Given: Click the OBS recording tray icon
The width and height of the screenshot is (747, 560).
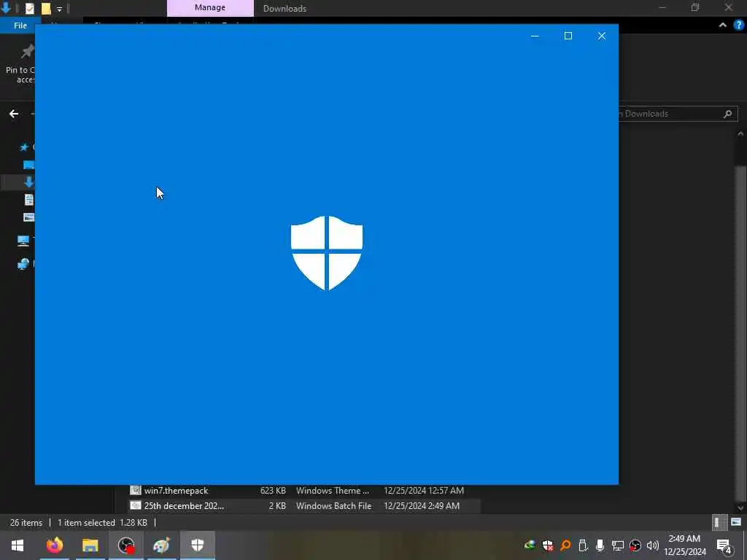Looking at the screenshot, I should tap(635, 545).
